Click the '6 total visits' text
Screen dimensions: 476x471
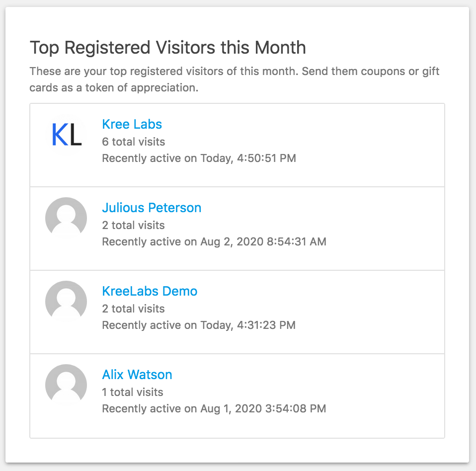click(x=134, y=142)
